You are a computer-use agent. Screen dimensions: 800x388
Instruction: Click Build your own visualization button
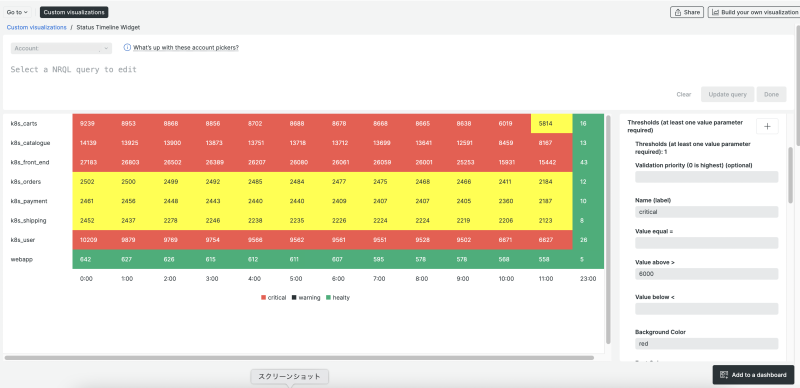pyautogui.click(x=755, y=12)
